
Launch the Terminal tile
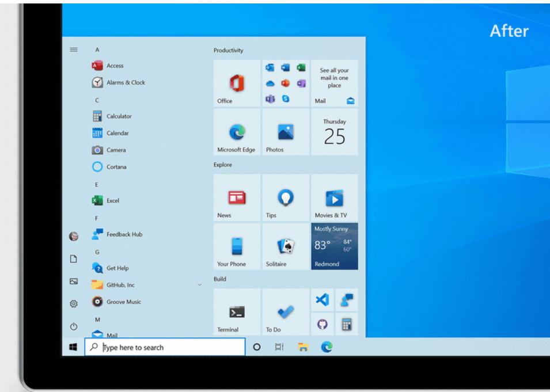coord(237,312)
